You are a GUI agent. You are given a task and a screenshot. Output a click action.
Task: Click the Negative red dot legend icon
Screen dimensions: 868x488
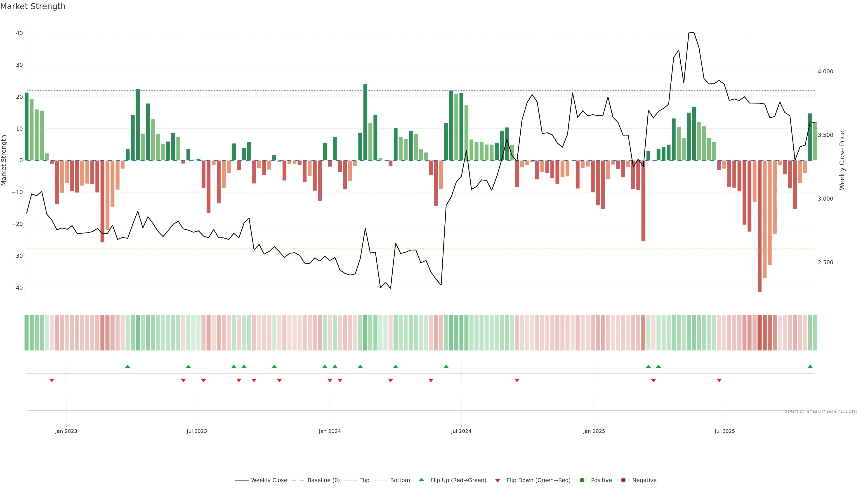(623, 480)
